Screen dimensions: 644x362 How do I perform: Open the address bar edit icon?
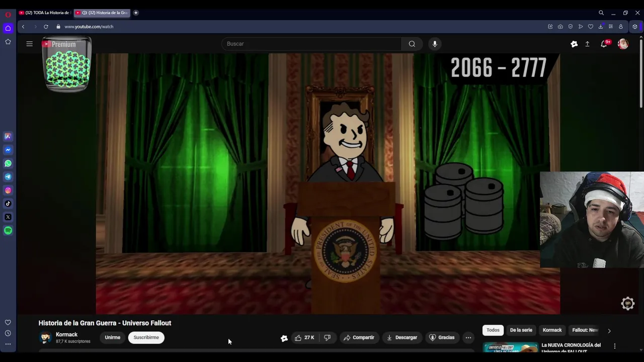(550, 27)
